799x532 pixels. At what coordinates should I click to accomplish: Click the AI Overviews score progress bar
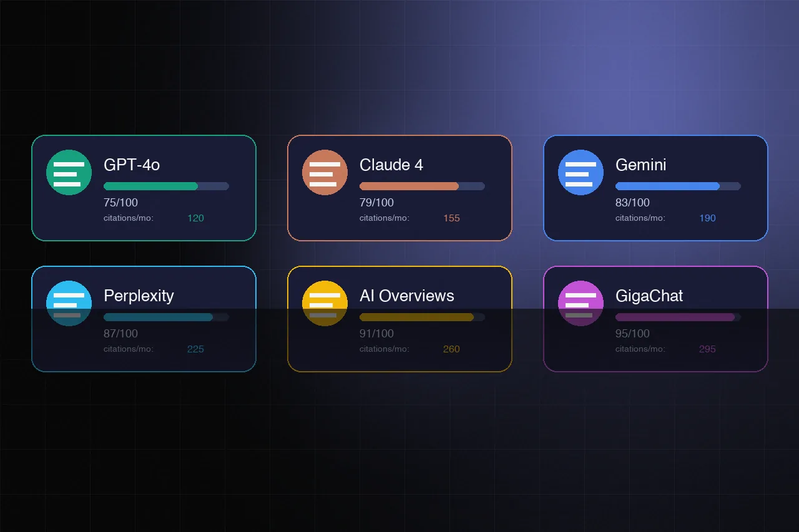click(x=422, y=317)
